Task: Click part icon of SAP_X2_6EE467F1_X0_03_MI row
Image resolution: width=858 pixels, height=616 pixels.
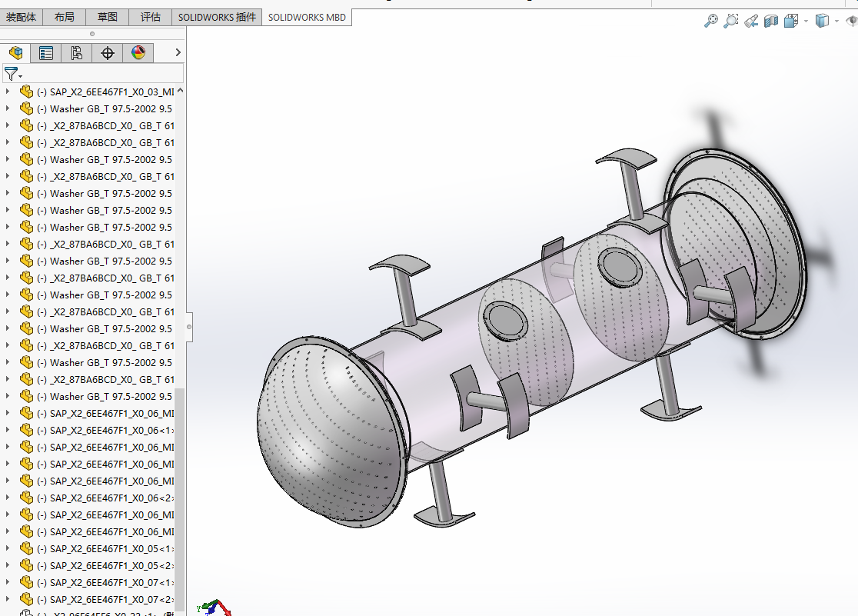Action: [26, 92]
